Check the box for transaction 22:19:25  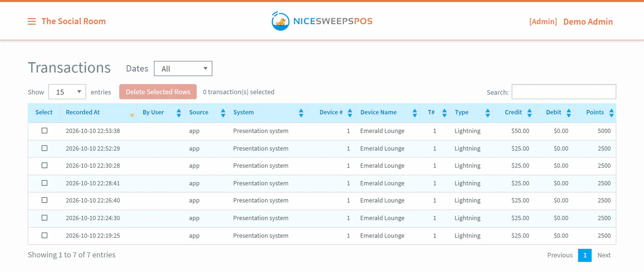pyautogui.click(x=45, y=235)
